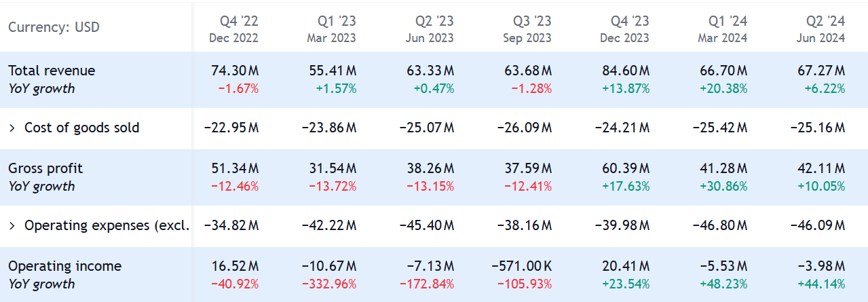Select Q2 '24 cost of goods −25.16 M

[818, 128]
